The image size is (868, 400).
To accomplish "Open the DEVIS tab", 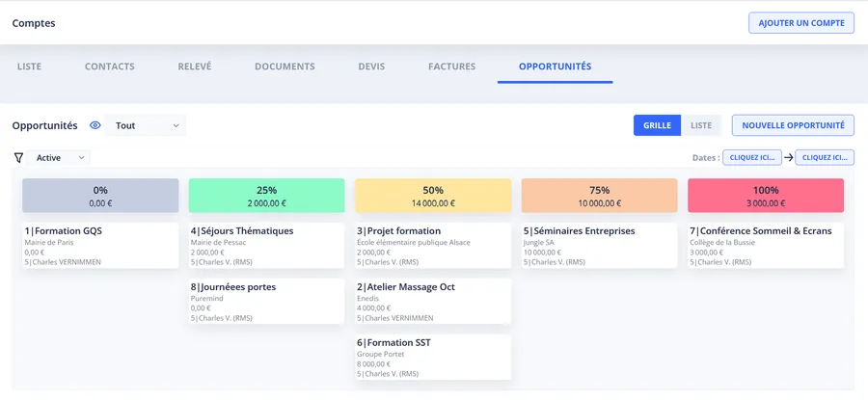I will tap(371, 67).
